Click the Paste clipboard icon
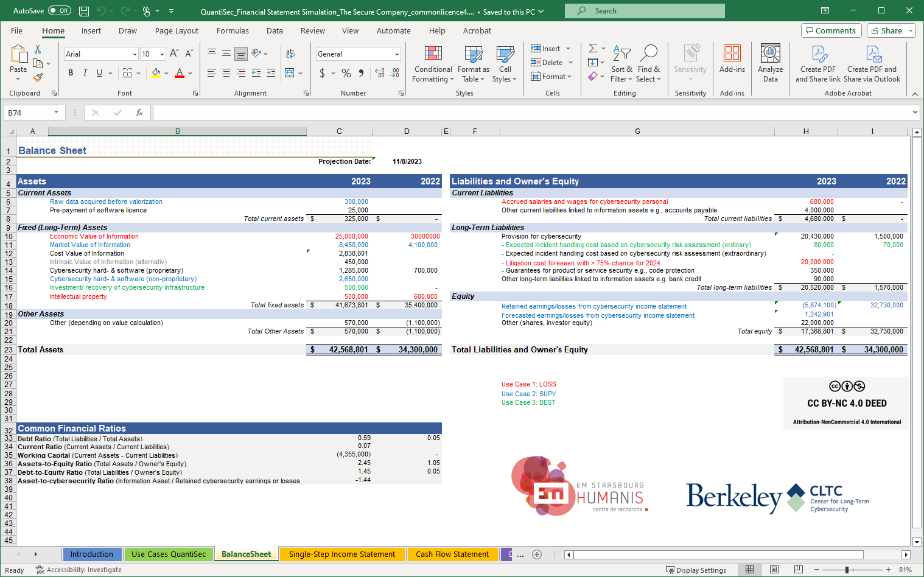Image resolution: width=924 pixels, height=577 pixels. click(18, 55)
